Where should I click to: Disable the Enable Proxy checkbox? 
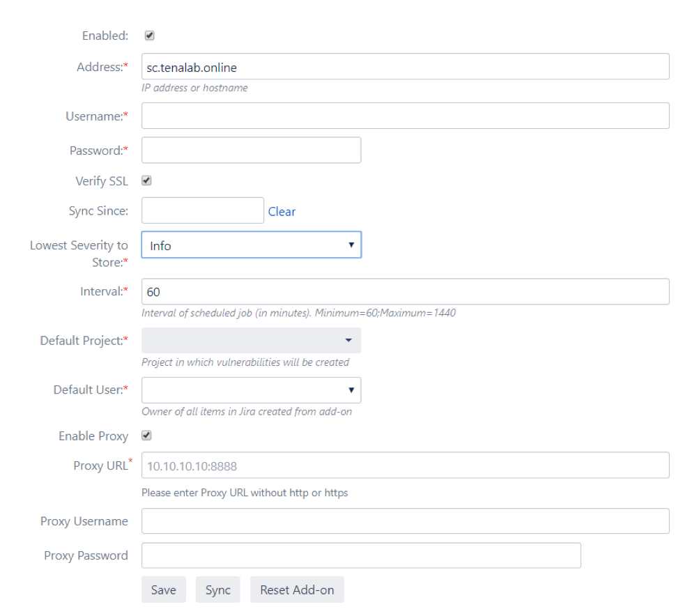(x=147, y=436)
